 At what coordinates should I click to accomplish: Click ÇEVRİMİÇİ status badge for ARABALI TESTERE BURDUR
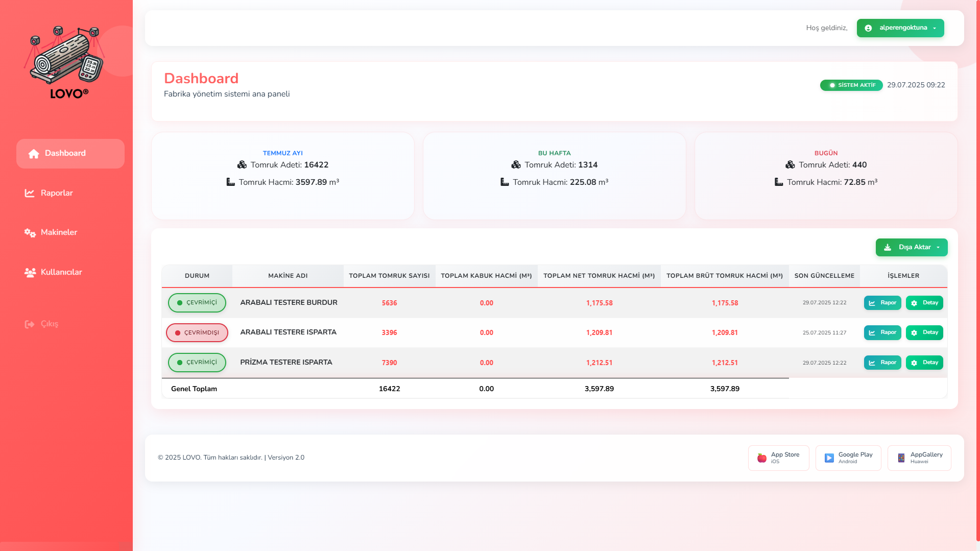tap(197, 303)
